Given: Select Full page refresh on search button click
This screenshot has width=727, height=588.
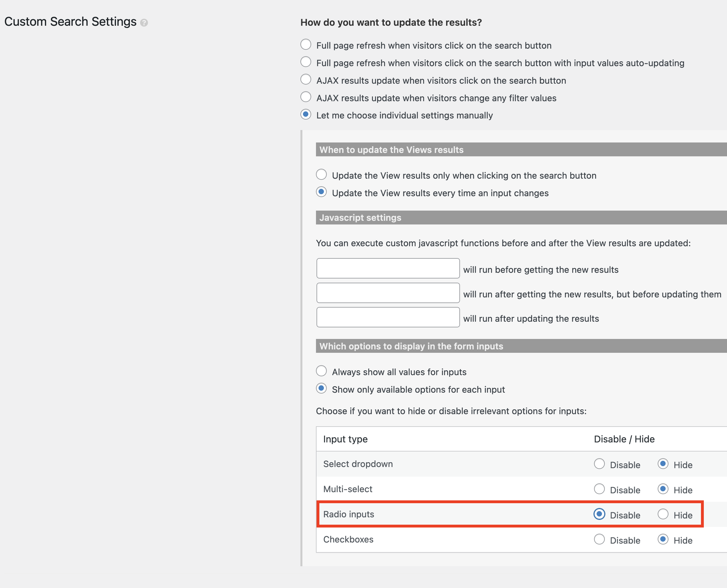Looking at the screenshot, I should (x=306, y=44).
